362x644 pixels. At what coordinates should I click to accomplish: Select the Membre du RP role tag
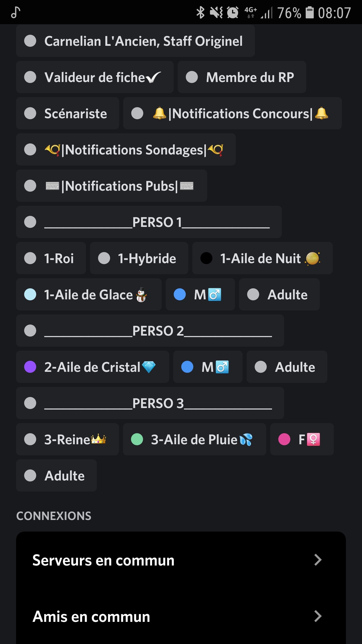pyautogui.click(x=242, y=77)
